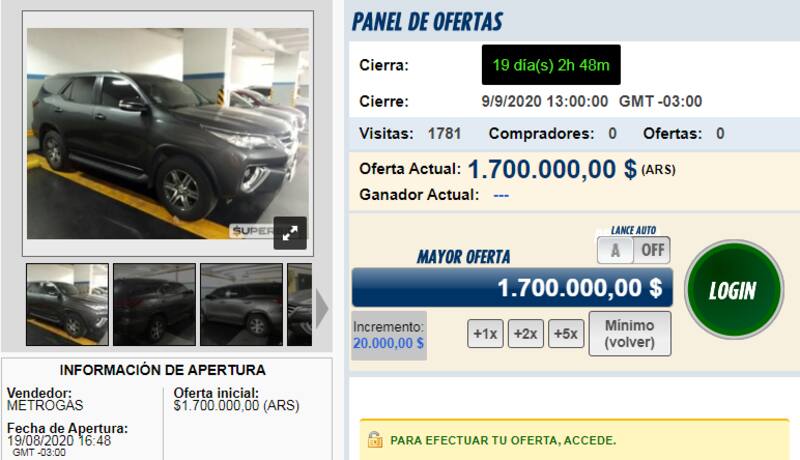Click the Oferta Actual 1.700.000,00 $ amount

coord(552,169)
